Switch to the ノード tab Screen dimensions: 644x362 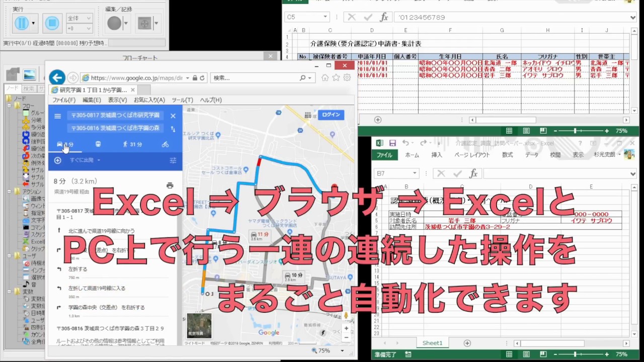pyautogui.click(x=12, y=88)
